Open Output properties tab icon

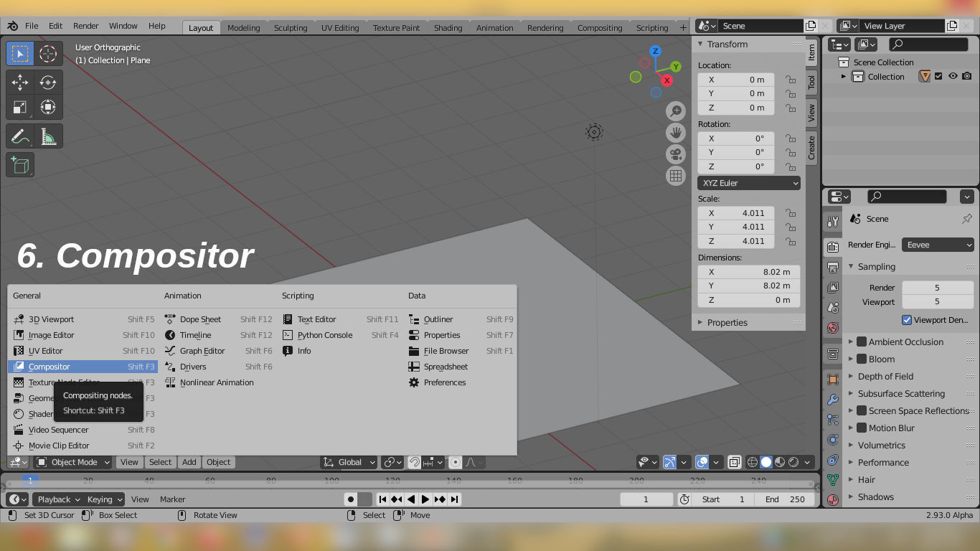pos(832,267)
